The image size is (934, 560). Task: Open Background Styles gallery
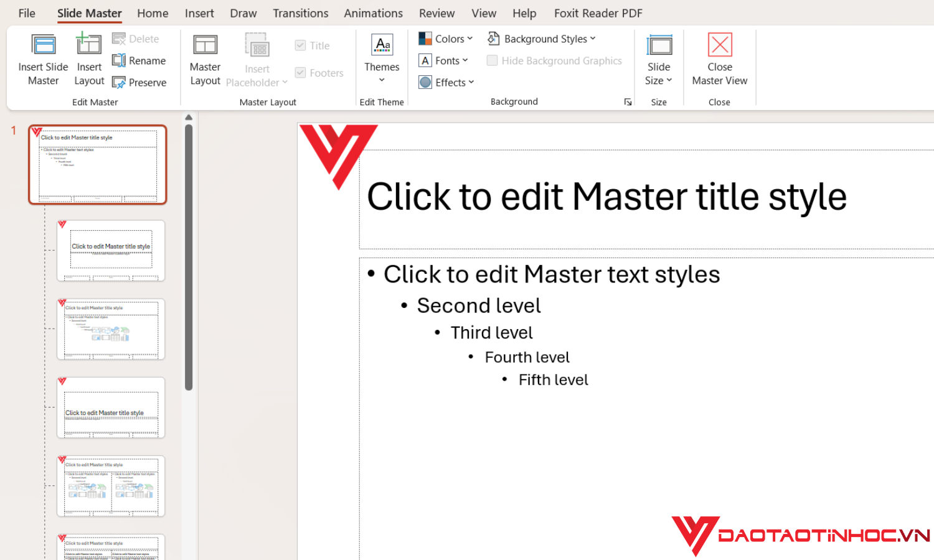[540, 38]
